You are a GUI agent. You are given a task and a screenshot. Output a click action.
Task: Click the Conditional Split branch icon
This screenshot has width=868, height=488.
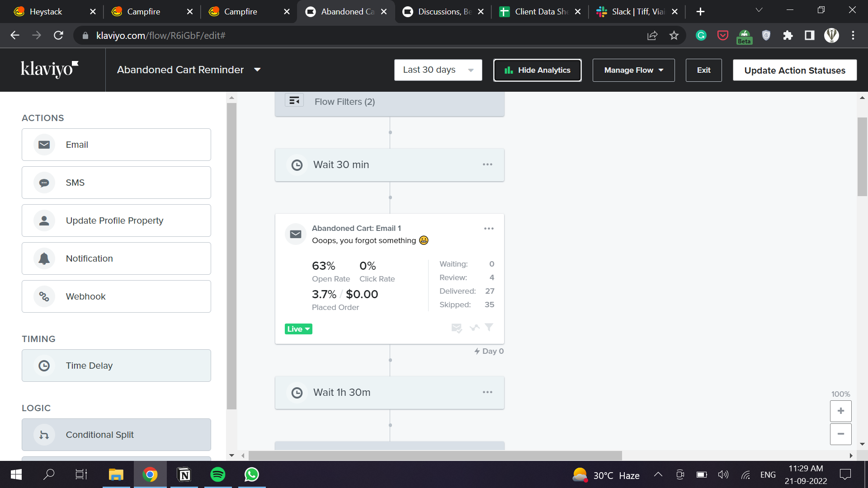point(44,435)
